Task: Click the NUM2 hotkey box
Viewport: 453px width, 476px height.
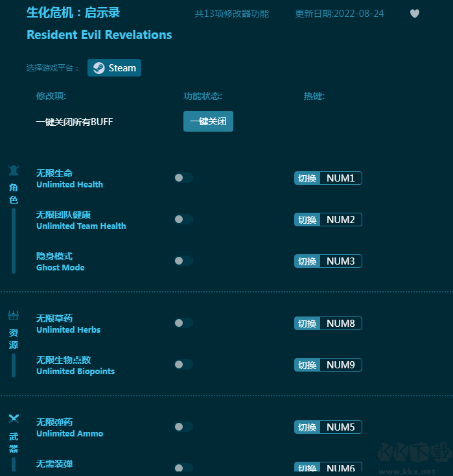Action: point(340,220)
